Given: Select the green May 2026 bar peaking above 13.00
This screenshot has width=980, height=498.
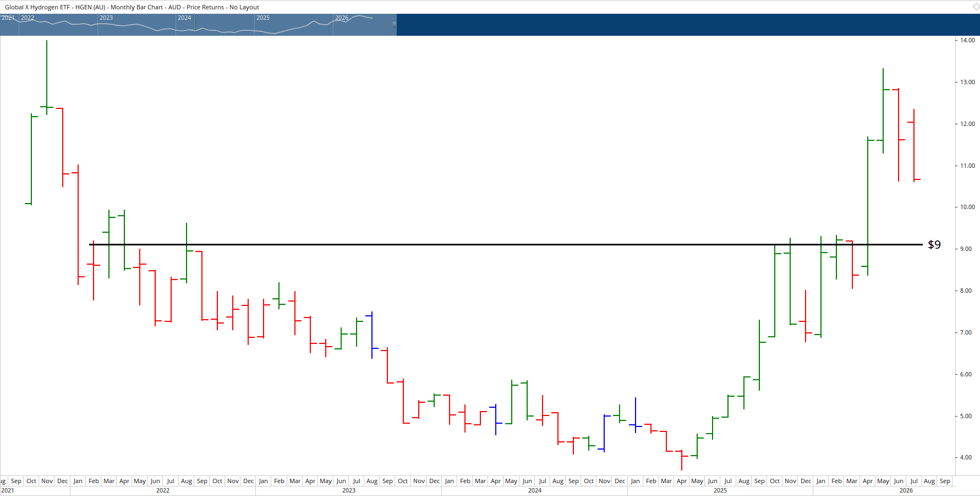Looking at the screenshot, I should pos(883,111).
